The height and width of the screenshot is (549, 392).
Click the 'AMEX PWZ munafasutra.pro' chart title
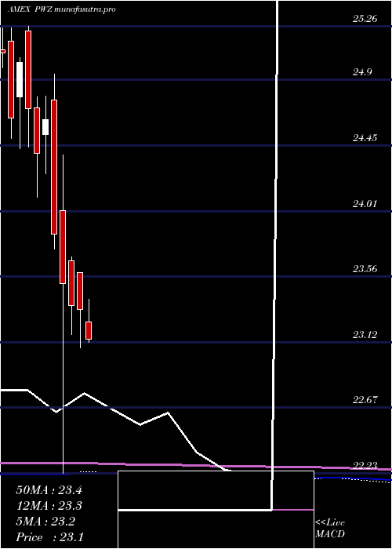coord(62,9)
